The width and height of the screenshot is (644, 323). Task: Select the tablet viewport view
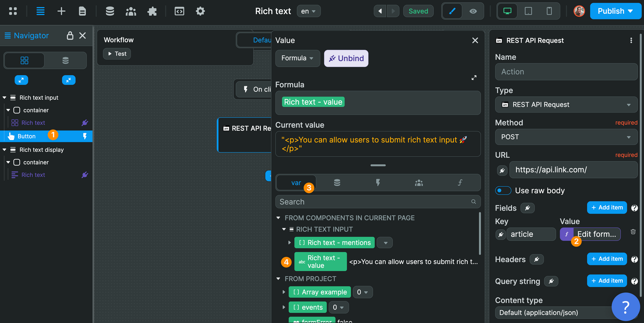click(x=528, y=11)
